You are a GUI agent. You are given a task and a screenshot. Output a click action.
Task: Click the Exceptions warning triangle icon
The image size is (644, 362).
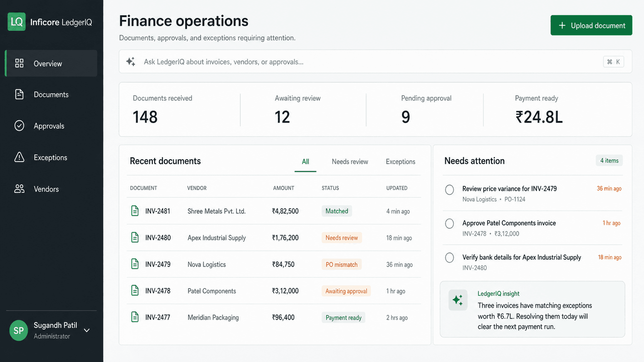[19, 157]
